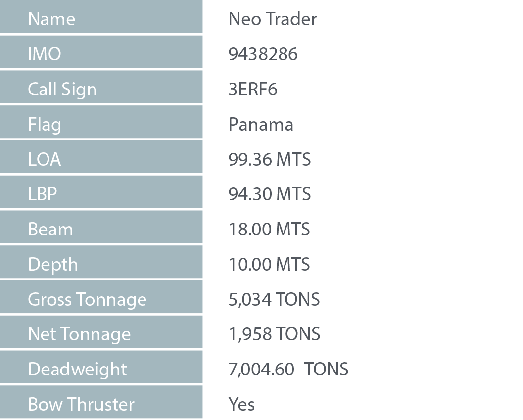Click the Depth label cell

(101, 262)
